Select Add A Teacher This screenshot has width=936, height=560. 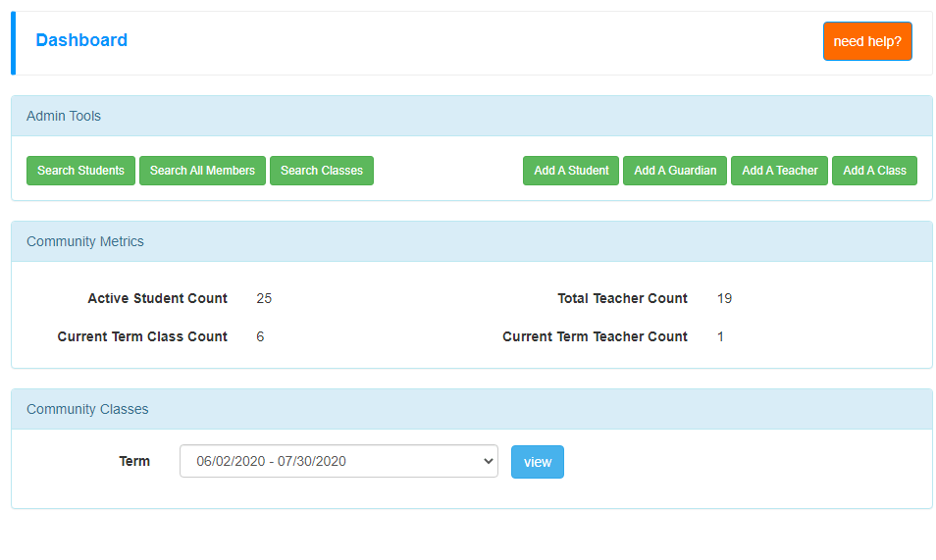(780, 171)
